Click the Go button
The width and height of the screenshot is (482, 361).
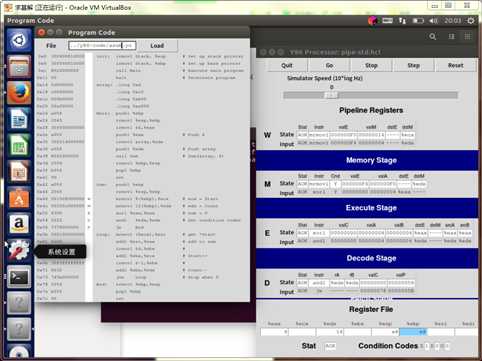pyautogui.click(x=329, y=65)
